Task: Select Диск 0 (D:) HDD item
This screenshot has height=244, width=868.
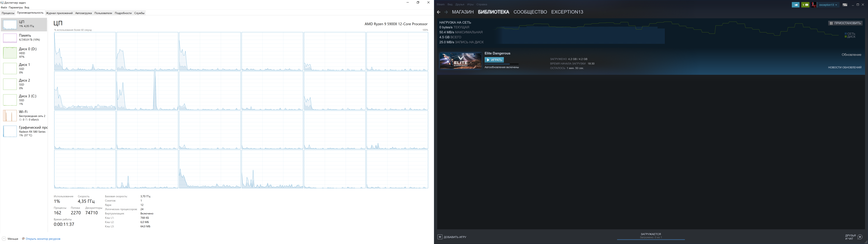Action: point(24,53)
